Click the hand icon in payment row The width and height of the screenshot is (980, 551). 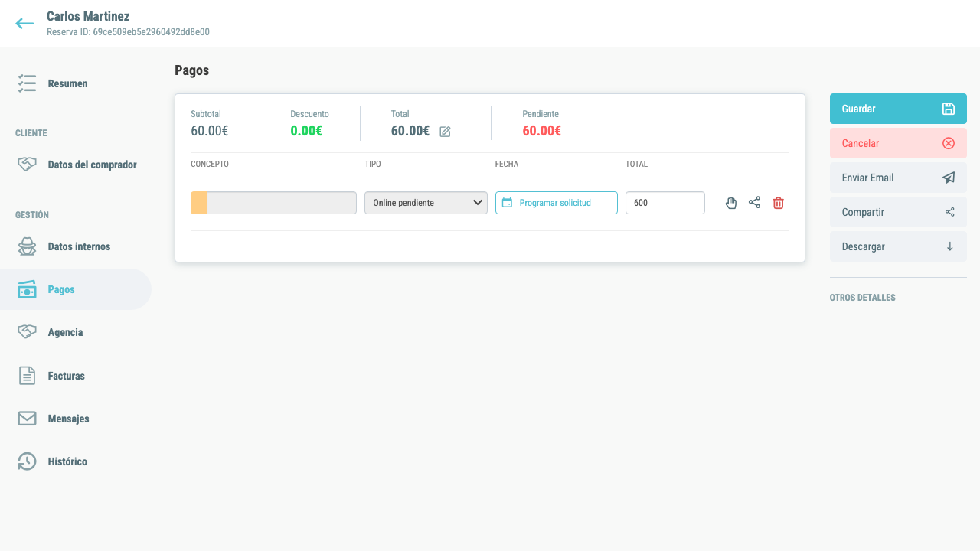[x=731, y=203]
